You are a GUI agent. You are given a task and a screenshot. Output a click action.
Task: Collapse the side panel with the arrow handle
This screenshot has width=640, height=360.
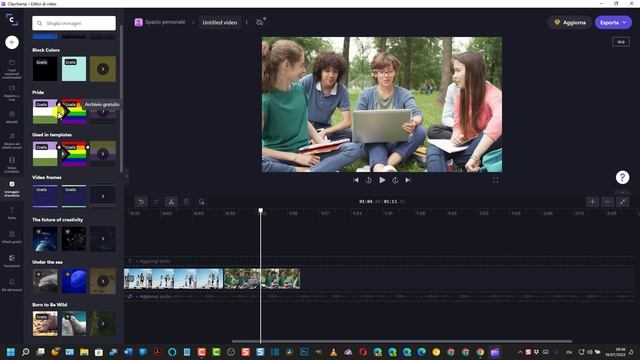pyautogui.click(x=126, y=176)
